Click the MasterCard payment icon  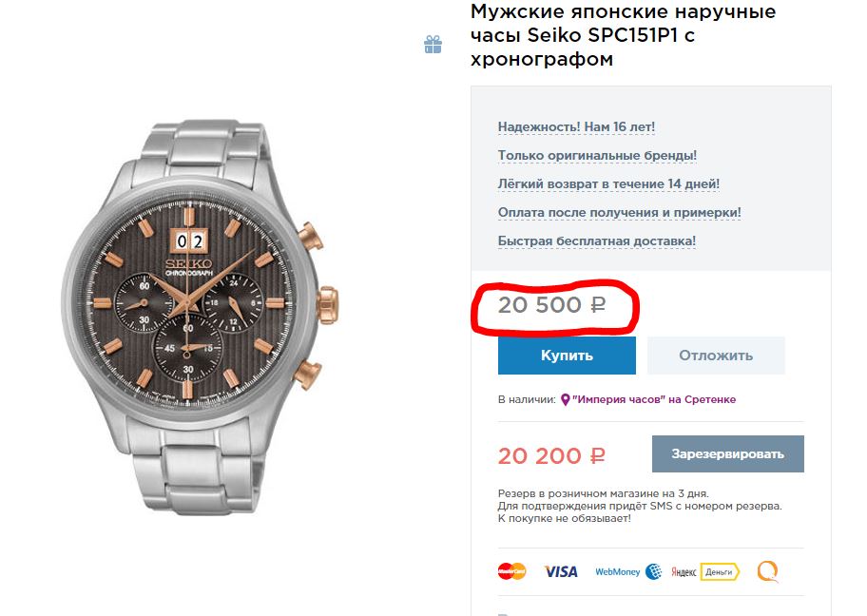coord(511,571)
